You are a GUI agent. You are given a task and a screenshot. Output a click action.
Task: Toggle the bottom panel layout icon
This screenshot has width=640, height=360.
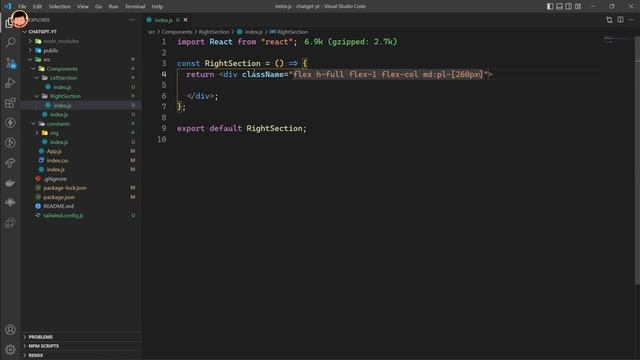pos(559,6)
